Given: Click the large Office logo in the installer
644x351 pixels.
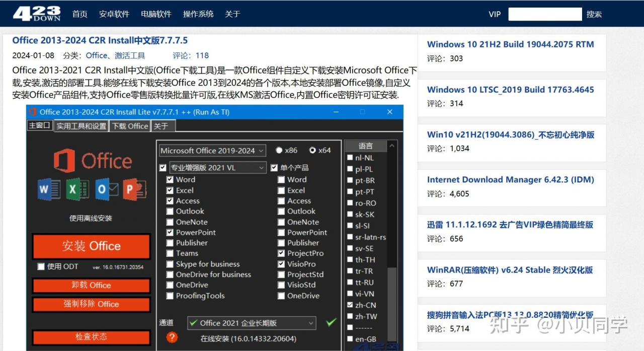Looking at the screenshot, I should tap(92, 161).
